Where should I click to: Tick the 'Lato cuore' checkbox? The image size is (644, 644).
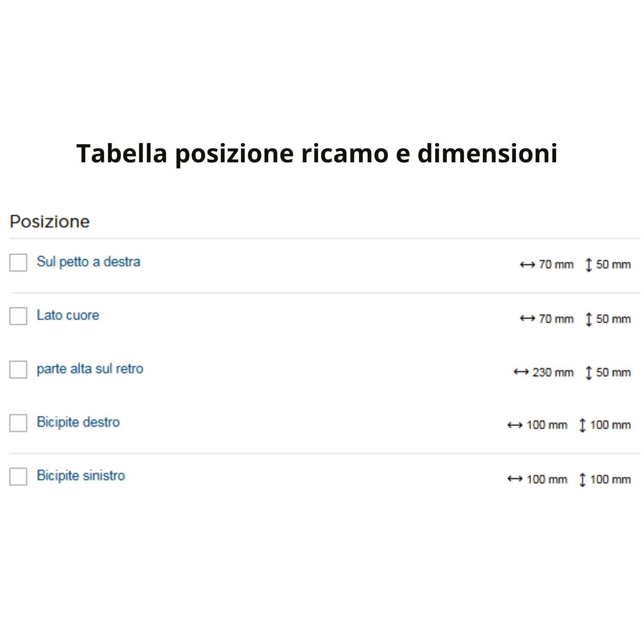coord(18,316)
